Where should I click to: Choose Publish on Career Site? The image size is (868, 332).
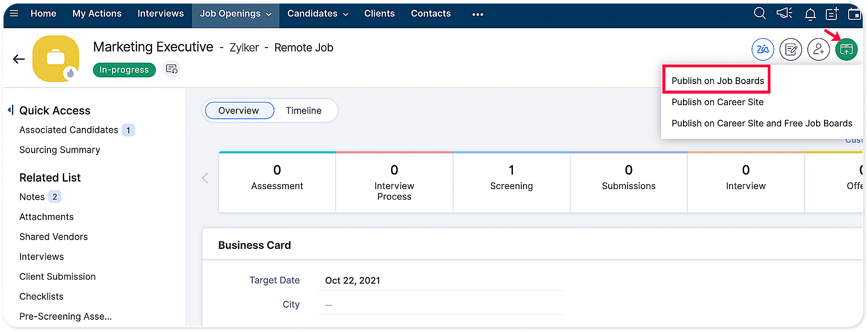[718, 102]
